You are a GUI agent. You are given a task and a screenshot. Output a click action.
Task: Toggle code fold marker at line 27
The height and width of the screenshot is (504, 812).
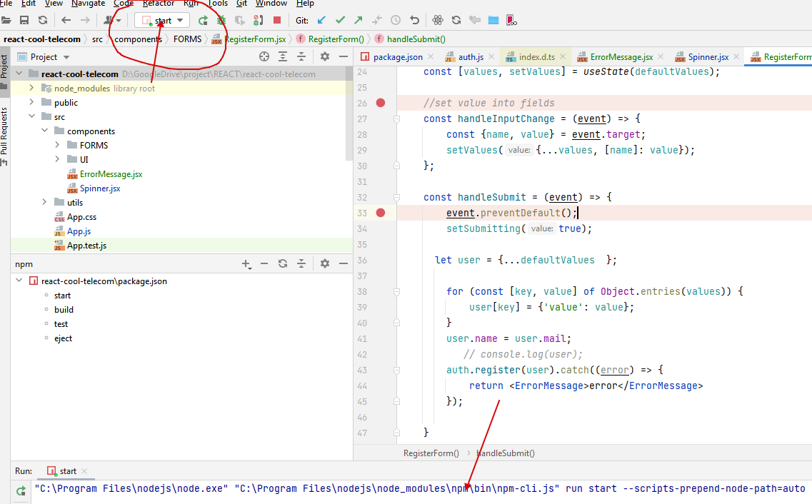click(396, 119)
